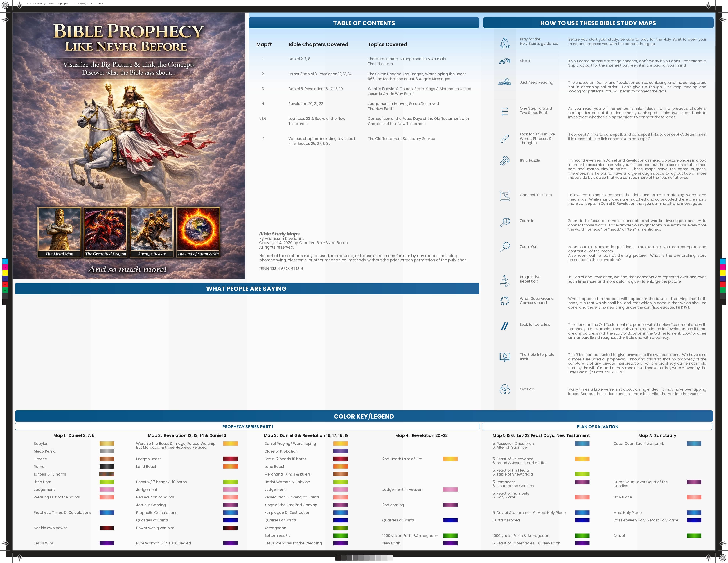Click the Skip It arrow icon
This screenshot has width=728, height=563.
point(505,61)
